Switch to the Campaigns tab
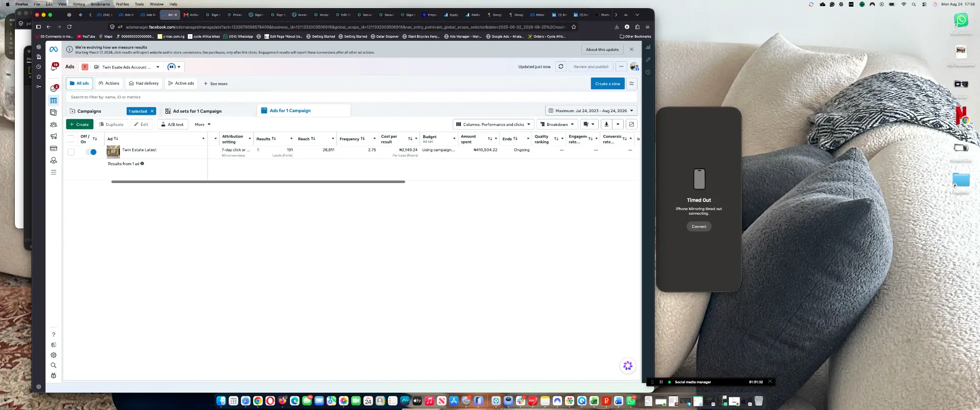The width and height of the screenshot is (980, 410). coord(89,111)
